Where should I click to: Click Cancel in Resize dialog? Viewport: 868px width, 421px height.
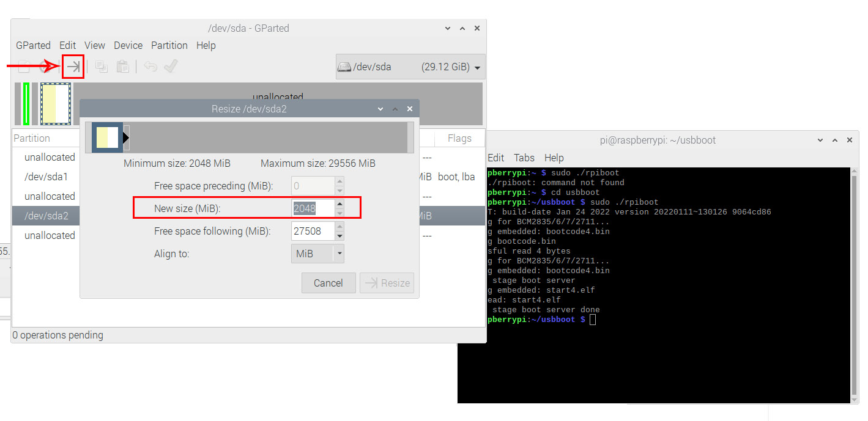(328, 283)
